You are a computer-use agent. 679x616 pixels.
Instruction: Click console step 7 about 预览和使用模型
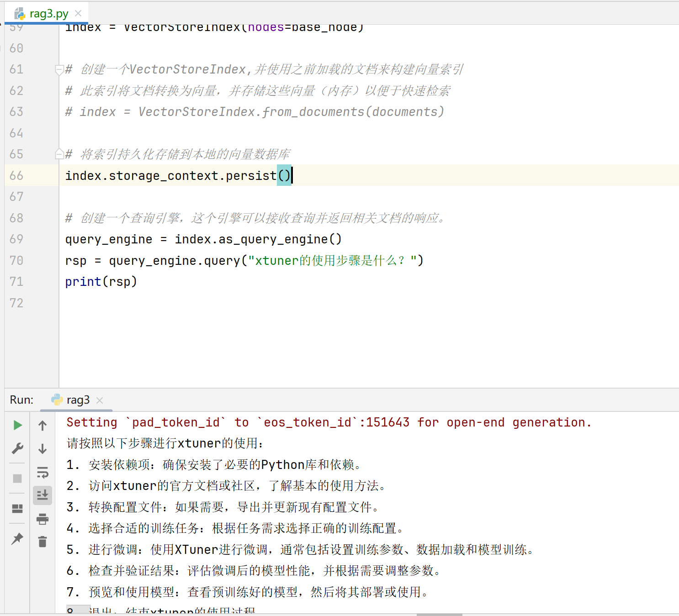tap(249, 592)
